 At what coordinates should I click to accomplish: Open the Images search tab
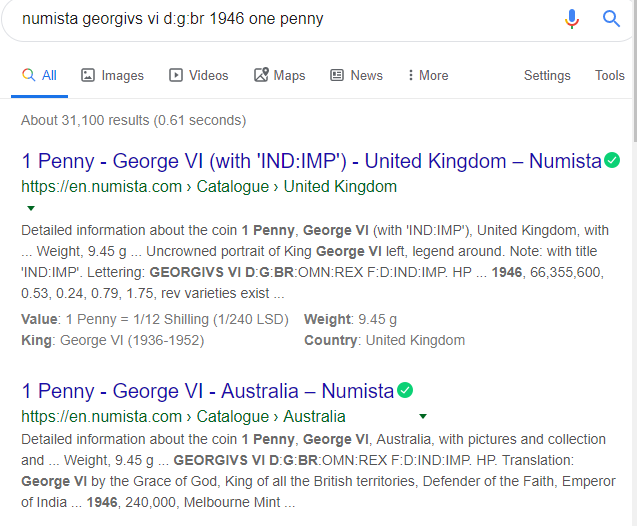[112, 75]
